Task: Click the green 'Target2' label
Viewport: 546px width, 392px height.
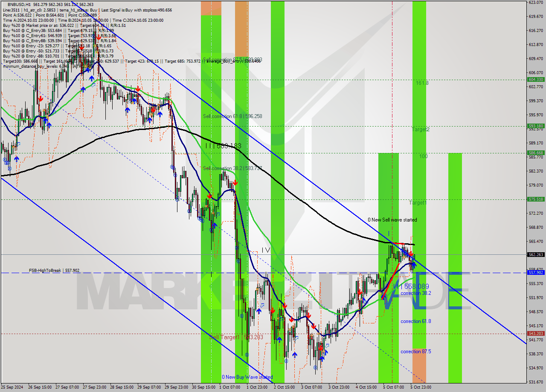Action: tap(420, 129)
